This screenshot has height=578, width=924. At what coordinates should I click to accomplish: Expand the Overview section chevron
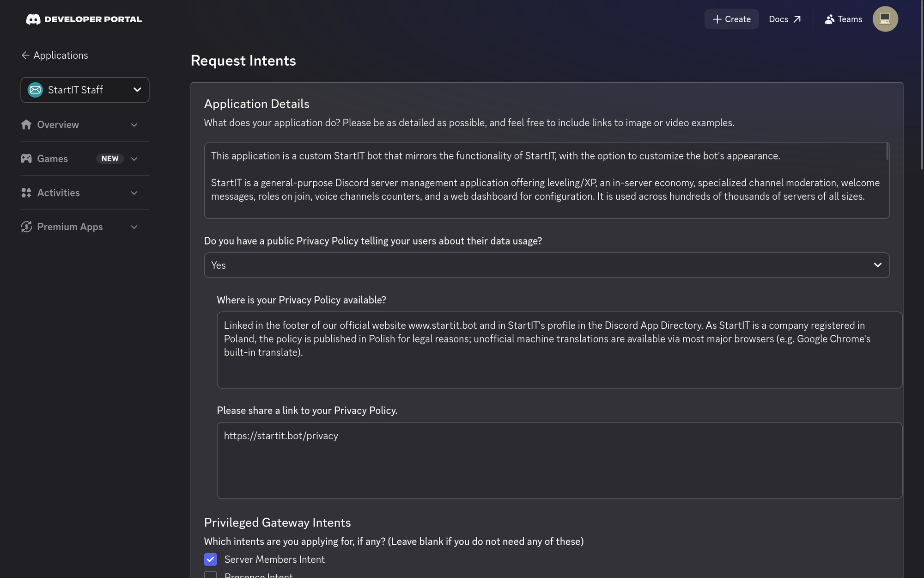coord(134,125)
